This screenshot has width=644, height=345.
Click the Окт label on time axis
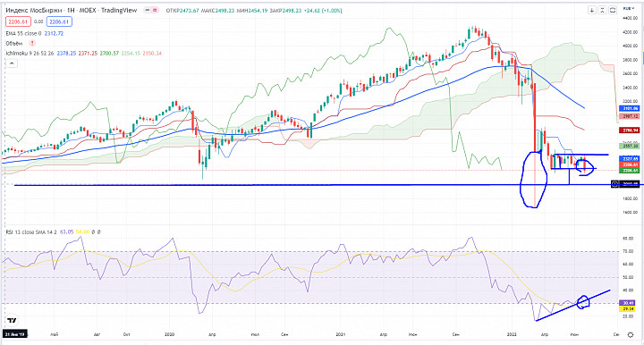click(126, 335)
